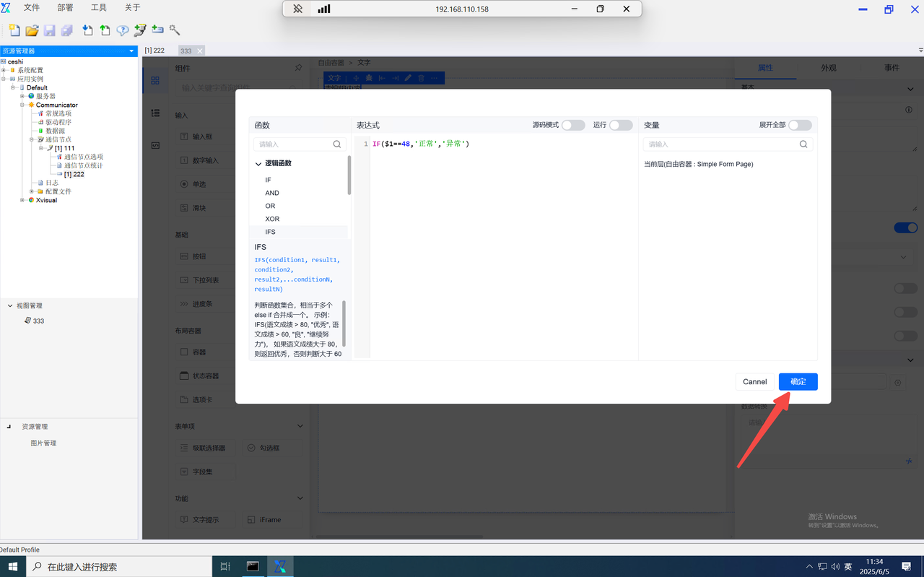Expand the Xvisual tree node
Image resolution: width=924 pixels, height=577 pixels.
pos(22,200)
